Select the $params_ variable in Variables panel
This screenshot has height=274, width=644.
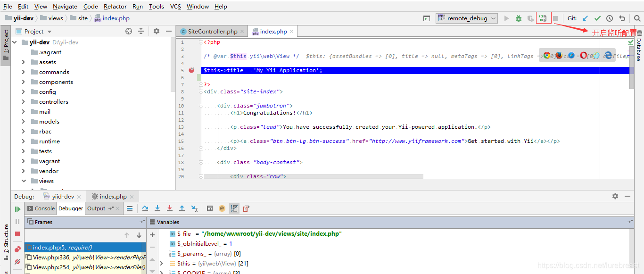click(x=191, y=253)
